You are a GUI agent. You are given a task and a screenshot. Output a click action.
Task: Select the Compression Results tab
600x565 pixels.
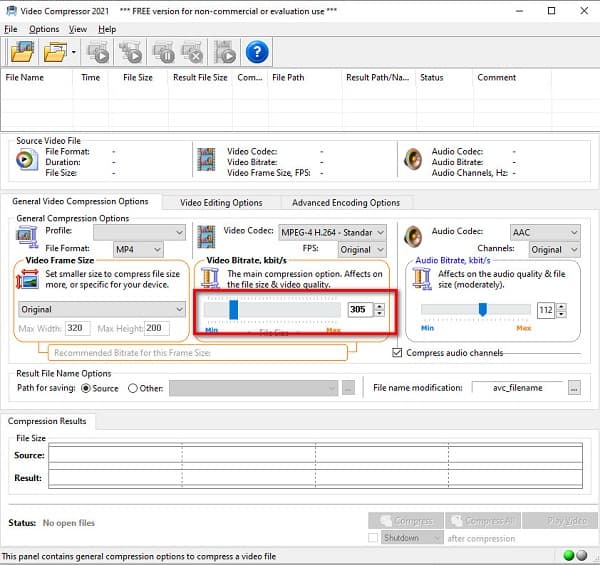coord(47,421)
